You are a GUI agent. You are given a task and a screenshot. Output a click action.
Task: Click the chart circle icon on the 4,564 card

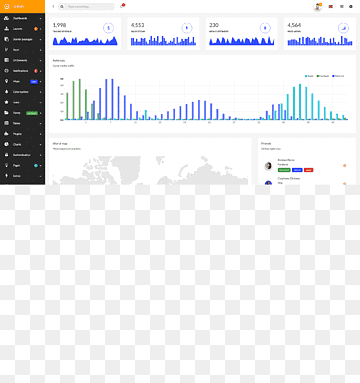[343, 28]
